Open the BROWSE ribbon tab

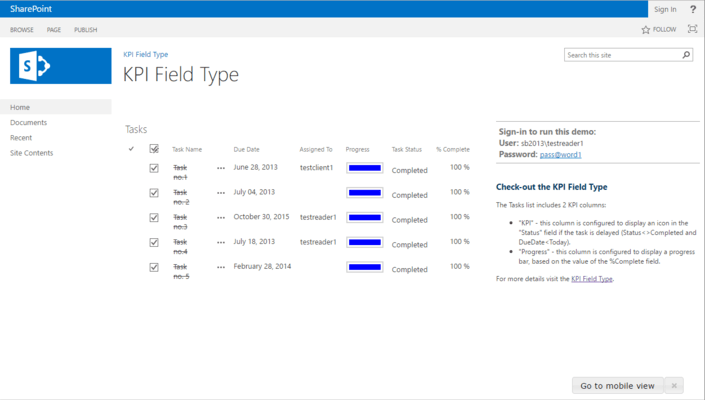(x=22, y=30)
